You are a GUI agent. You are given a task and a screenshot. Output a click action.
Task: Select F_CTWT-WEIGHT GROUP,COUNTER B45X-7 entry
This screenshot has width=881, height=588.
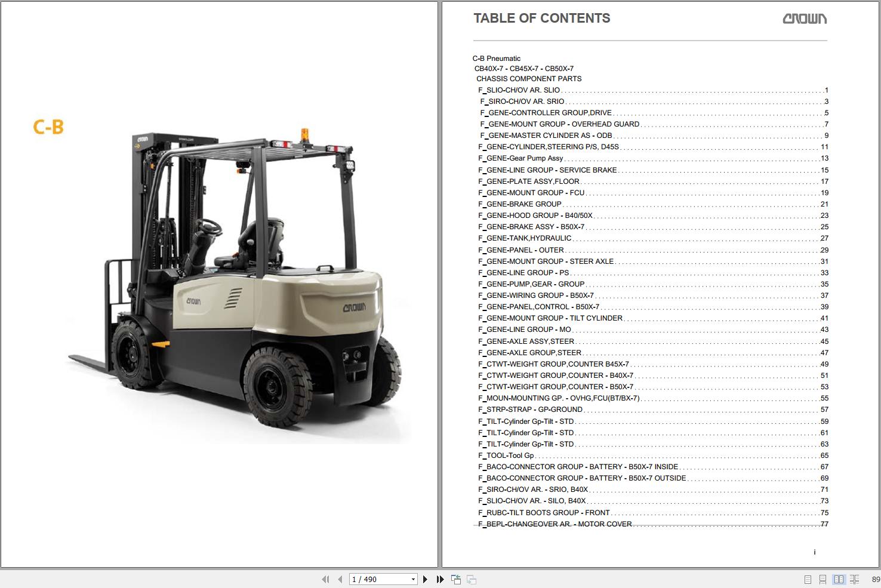653,364
